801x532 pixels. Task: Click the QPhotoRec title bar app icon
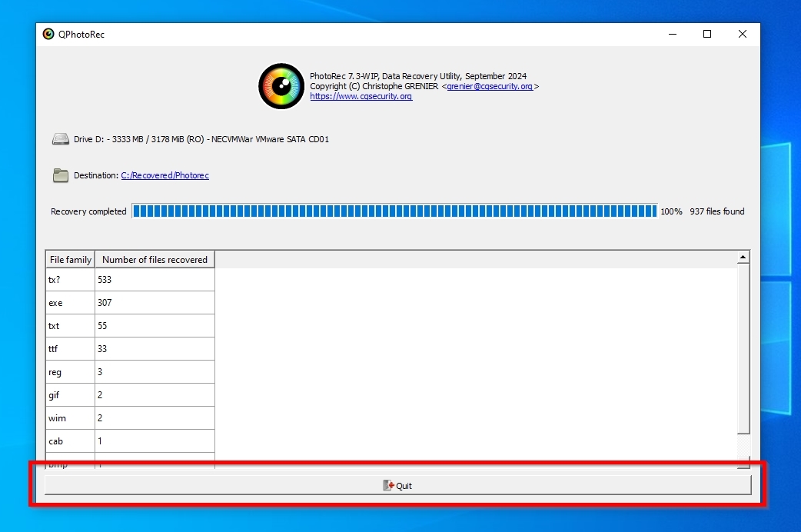pyautogui.click(x=48, y=35)
